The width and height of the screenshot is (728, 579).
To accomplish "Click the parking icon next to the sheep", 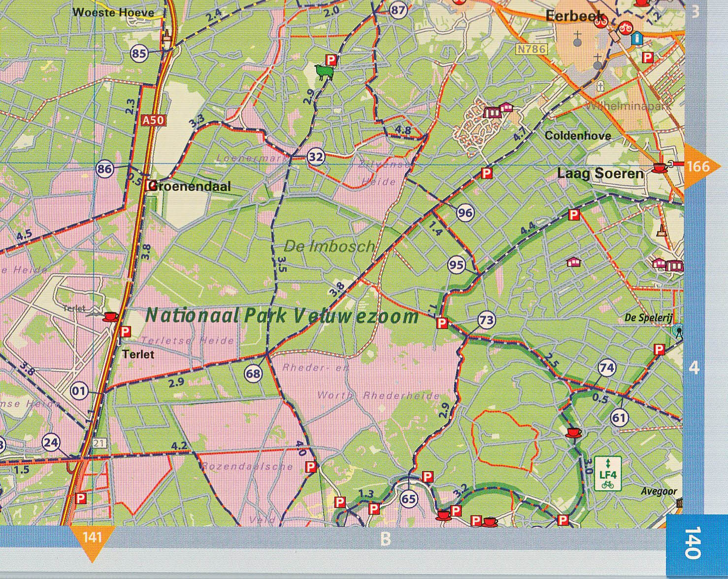I will coord(332,60).
